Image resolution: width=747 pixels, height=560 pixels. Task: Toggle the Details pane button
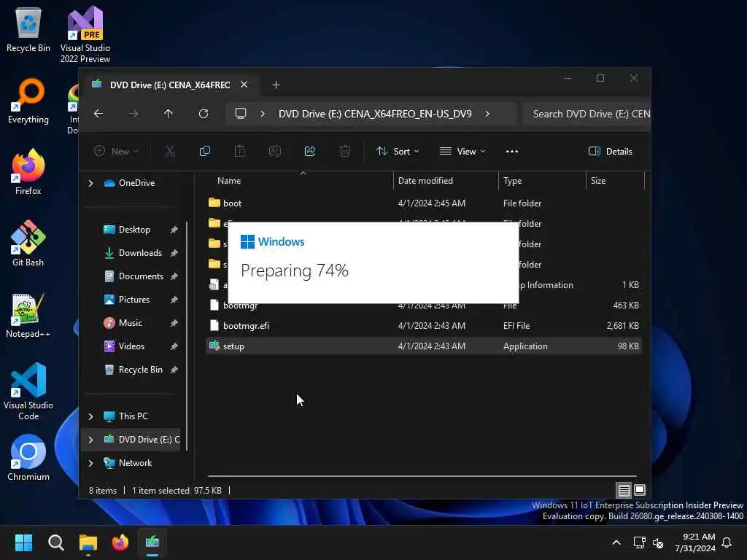pos(611,152)
